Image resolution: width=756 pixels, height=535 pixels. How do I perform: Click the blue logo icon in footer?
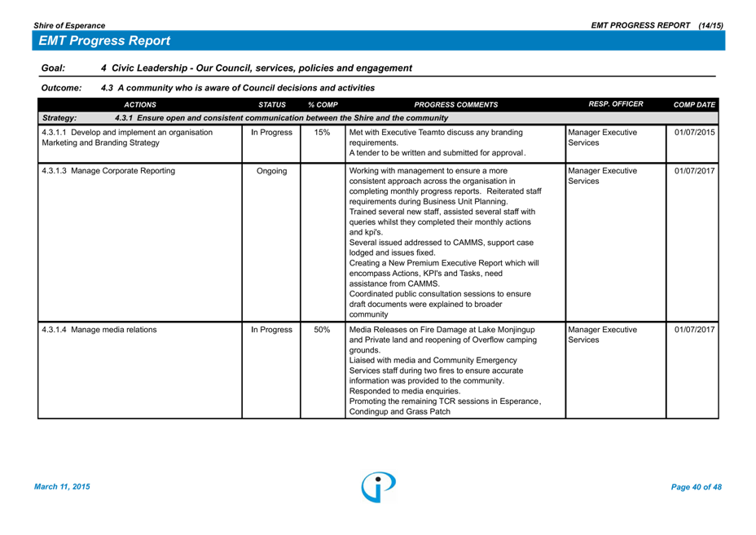click(379, 486)
